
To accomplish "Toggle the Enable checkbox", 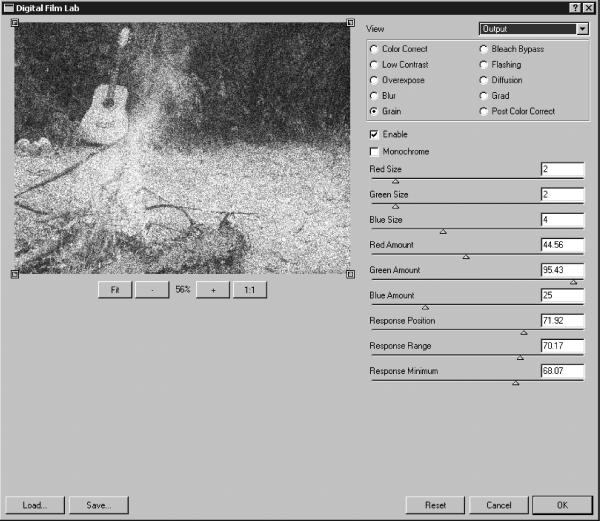I will point(374,135).
